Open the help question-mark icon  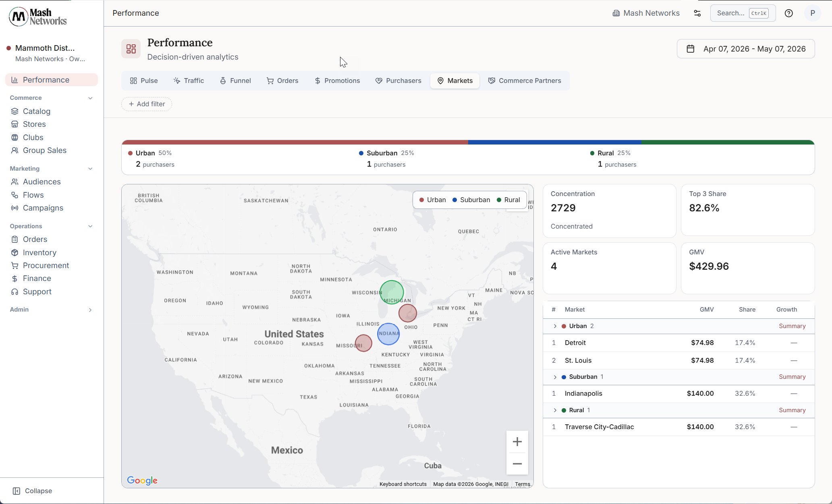click(x=789, y=13)
